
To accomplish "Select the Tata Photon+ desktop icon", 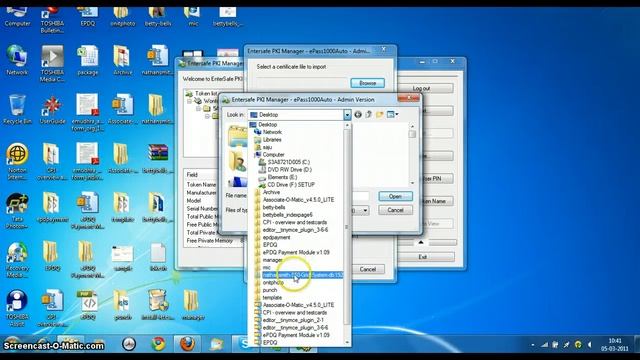I will point(17,211).
